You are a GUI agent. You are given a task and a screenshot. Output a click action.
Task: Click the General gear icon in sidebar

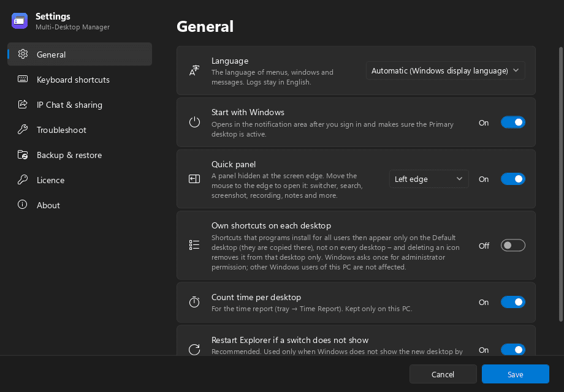(23, 54)
